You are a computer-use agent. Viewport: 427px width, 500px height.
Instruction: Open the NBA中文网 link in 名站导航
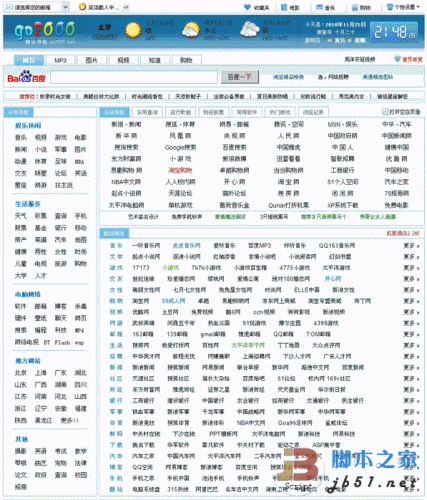[126, 182]
